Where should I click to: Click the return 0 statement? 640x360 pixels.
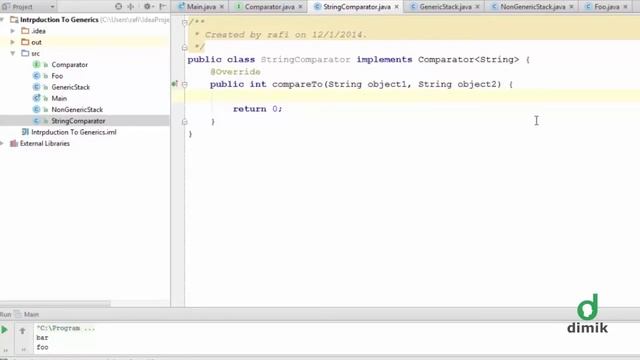point(258,109)
